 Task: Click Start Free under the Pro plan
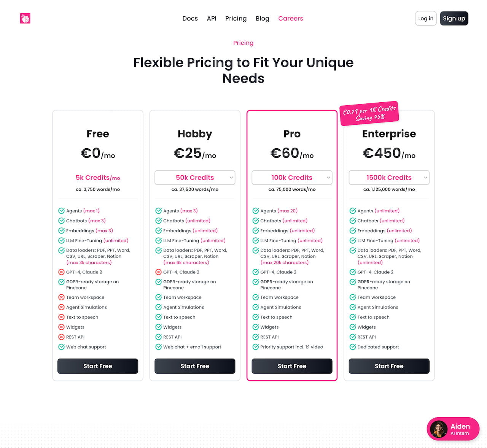click(x=292, y=366)
